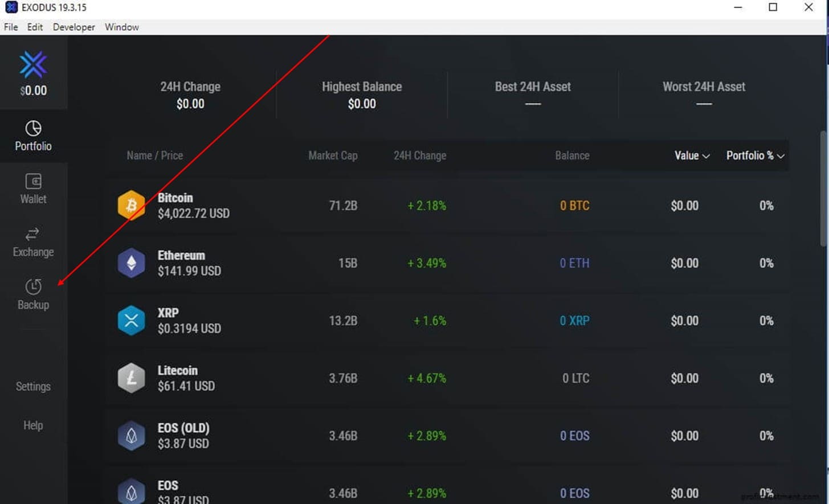Click Bitcoin's 71.2B market cap
This screenshot has width=829, height=504.
343,206
